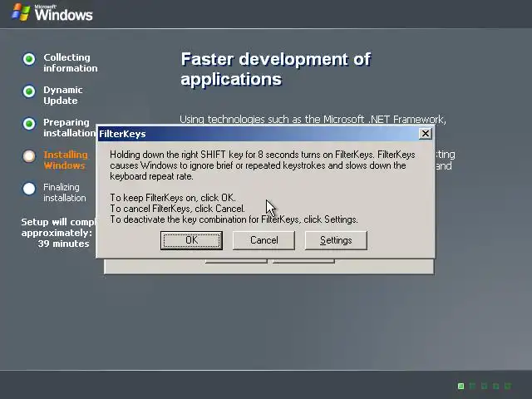Cancel the FilterKeys dialog
Screen dimensions: 532x399
coord(264,240)
